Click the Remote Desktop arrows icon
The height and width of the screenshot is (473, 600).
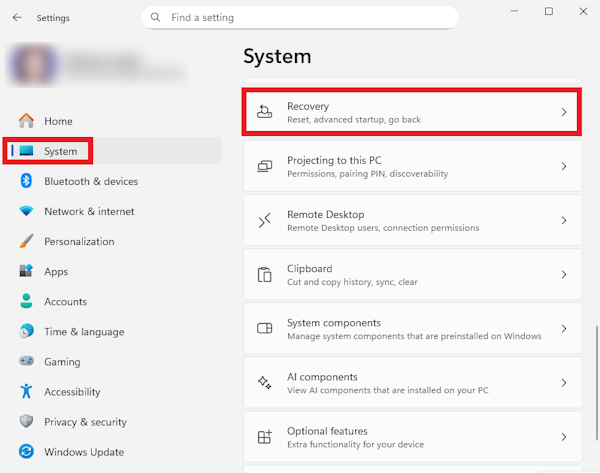264,220
